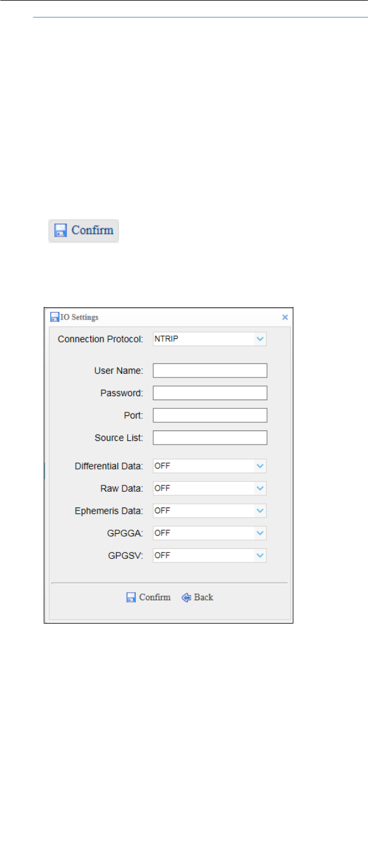Click the IO Settings title text
368x868 pixels.
(79, 318)
